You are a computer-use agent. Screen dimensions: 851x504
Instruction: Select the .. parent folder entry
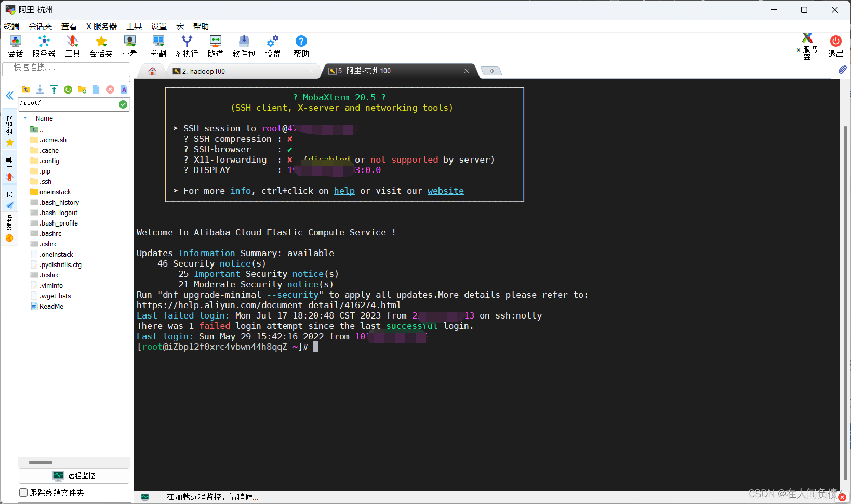(x=37, y=129)
